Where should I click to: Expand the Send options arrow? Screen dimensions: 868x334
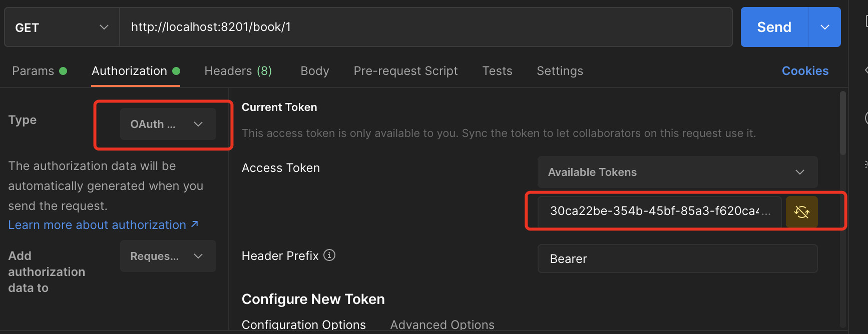click(824, 27)
